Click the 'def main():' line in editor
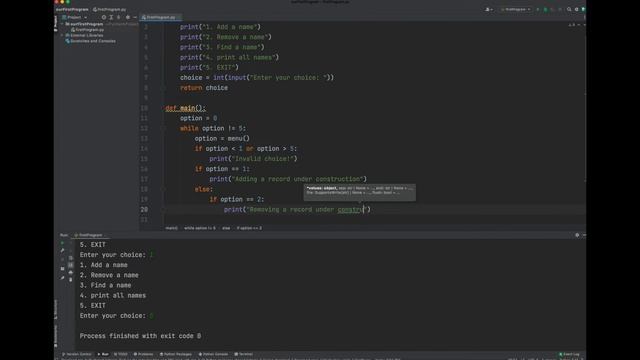The height and width of the screenshot is (360, 640). pos(186,108)
